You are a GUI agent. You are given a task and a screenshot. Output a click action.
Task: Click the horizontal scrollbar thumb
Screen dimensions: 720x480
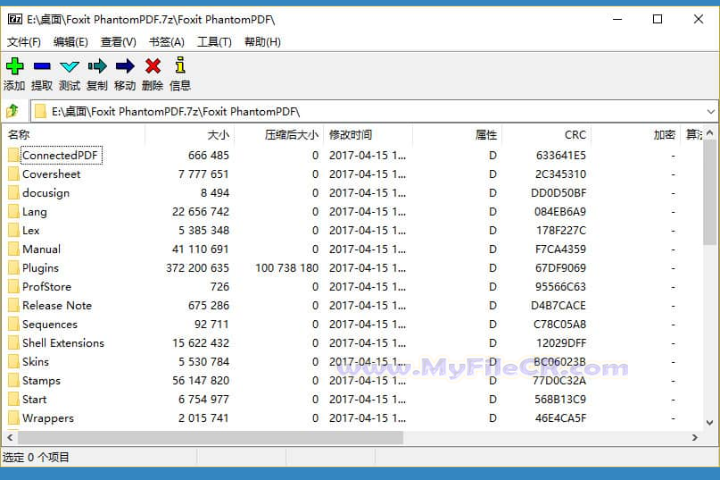(x=210, y=438)
